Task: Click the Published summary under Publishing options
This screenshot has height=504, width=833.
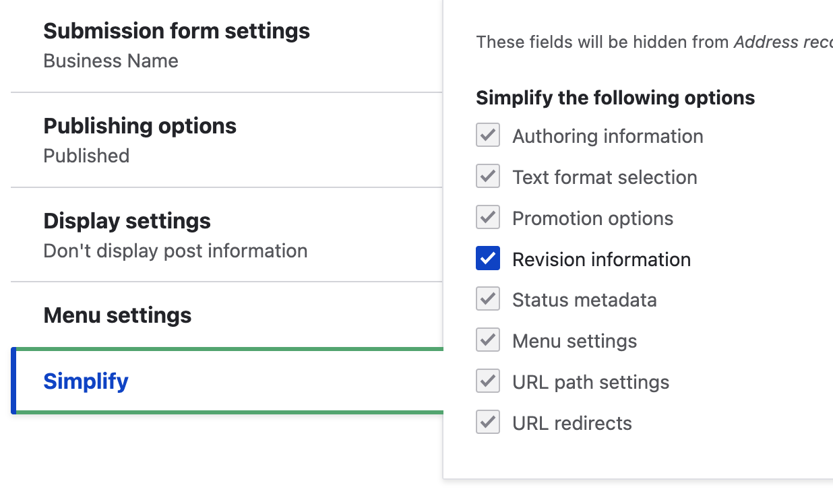Action: [86, 156]
